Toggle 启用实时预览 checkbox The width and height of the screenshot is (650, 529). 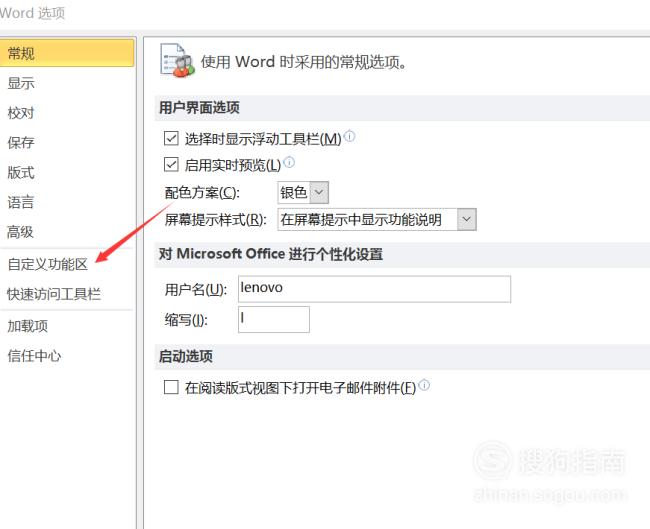coord(171,165)
